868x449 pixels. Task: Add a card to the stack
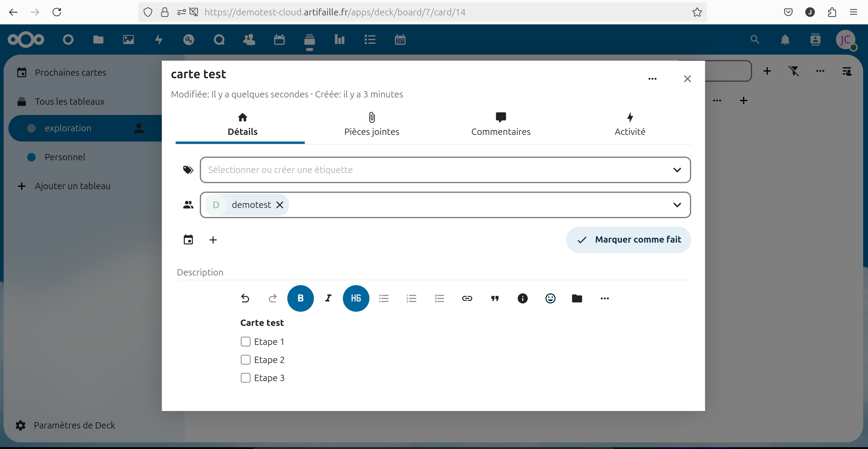pos(744,100)
